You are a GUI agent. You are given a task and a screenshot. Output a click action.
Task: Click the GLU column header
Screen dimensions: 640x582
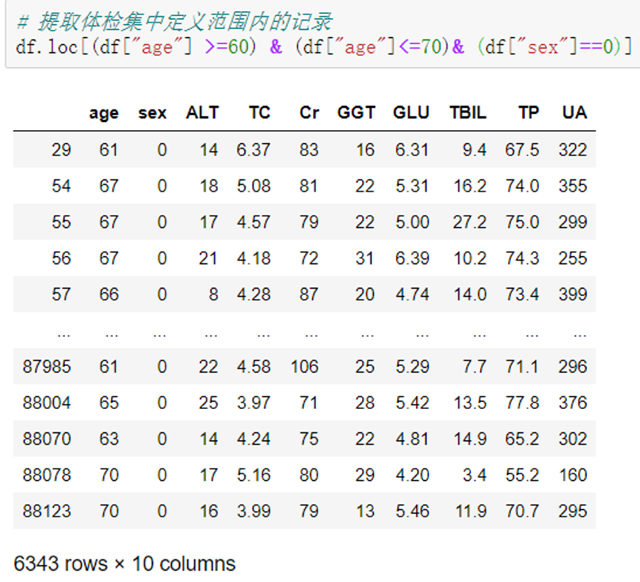pyautogui.click(x=411, y=113)
